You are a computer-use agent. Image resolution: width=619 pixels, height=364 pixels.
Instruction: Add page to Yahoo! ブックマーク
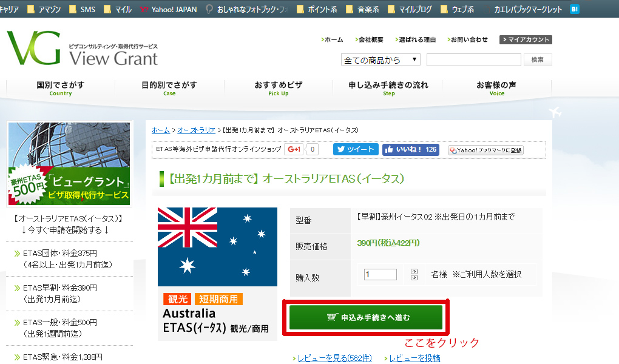(485, 150)
